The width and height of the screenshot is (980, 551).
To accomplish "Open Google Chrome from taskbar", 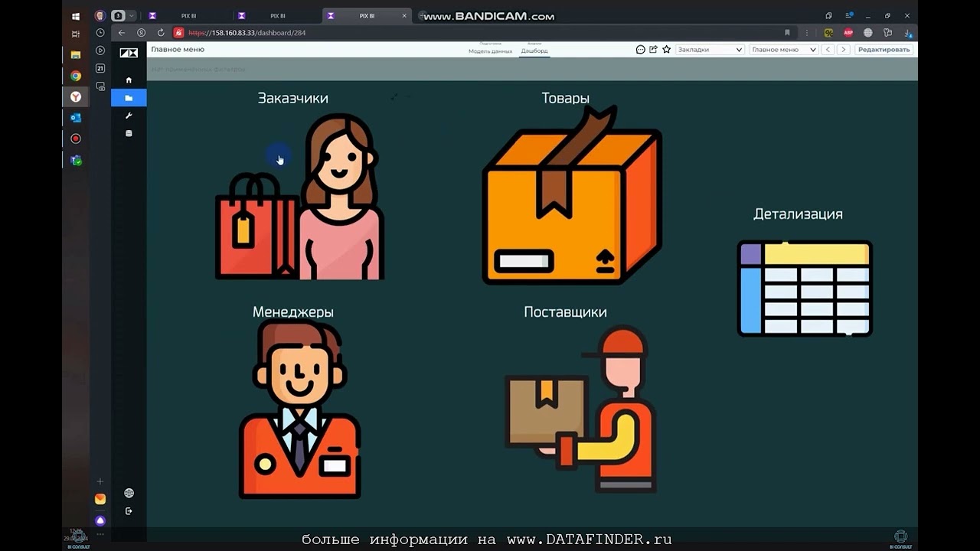I will [76, 76].
